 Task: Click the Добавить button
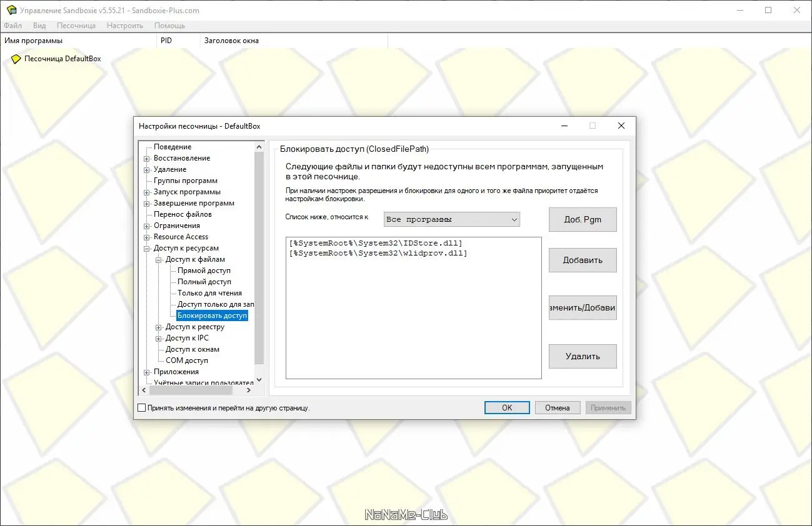coord(583,260)
